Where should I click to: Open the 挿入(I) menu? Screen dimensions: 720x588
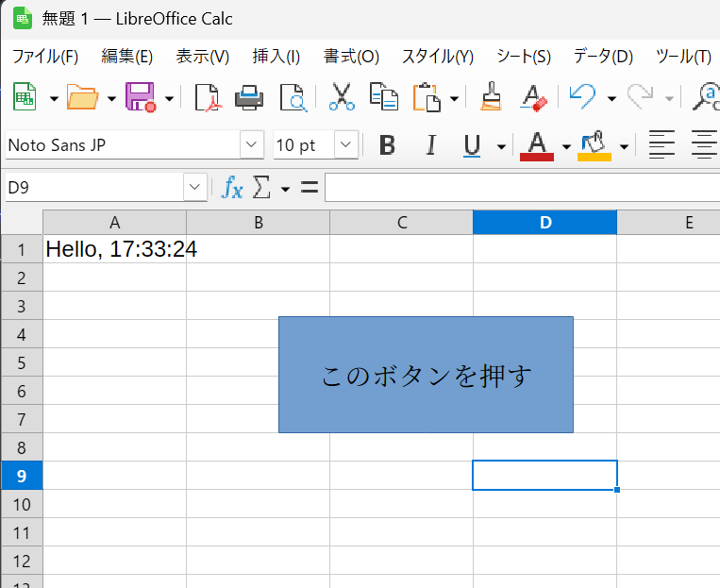[x=276, y=57]
